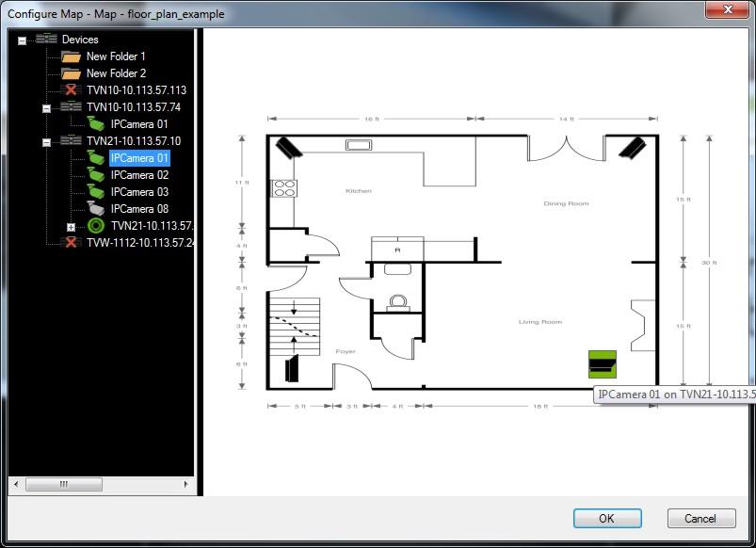Select TVN21-10.113.57.10 device
756x548 pixels.
click(134, 141)
